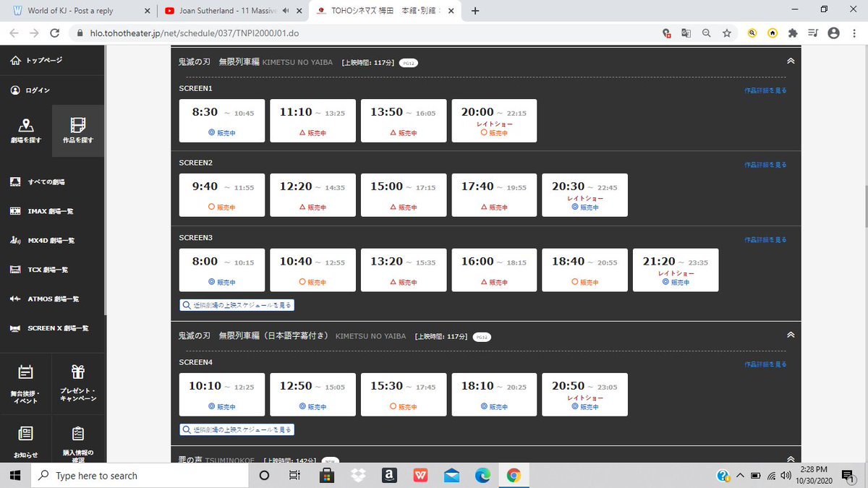Select the 10:40 showtime on SCREEN3
The height and width of the screenshot is (488, 868).
(x=312, y=270)
